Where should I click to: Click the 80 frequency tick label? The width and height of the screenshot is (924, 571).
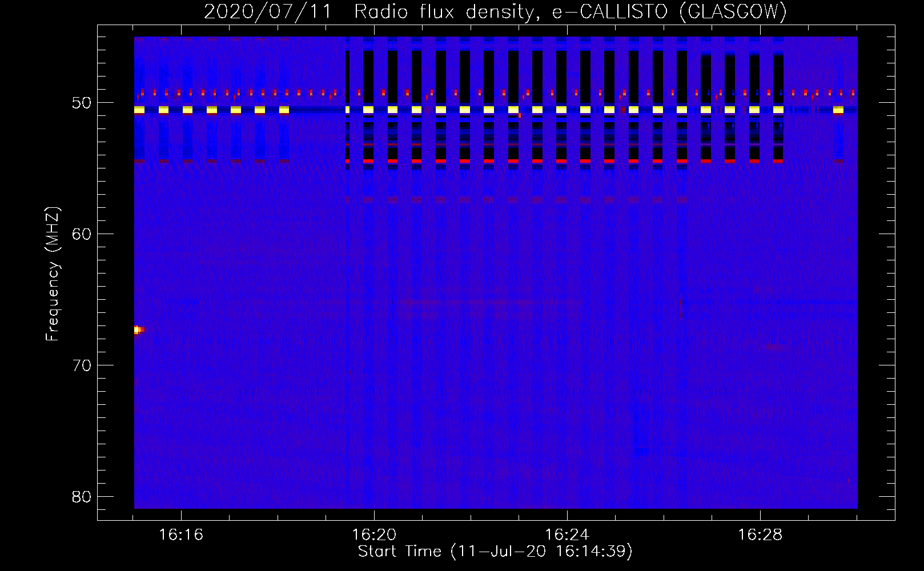pos(82,497)
